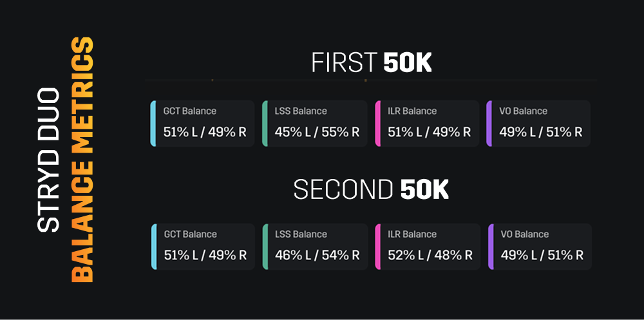Click the pink color bar on second ILR card
The image size is (644, 320).
tap(378, 247)
